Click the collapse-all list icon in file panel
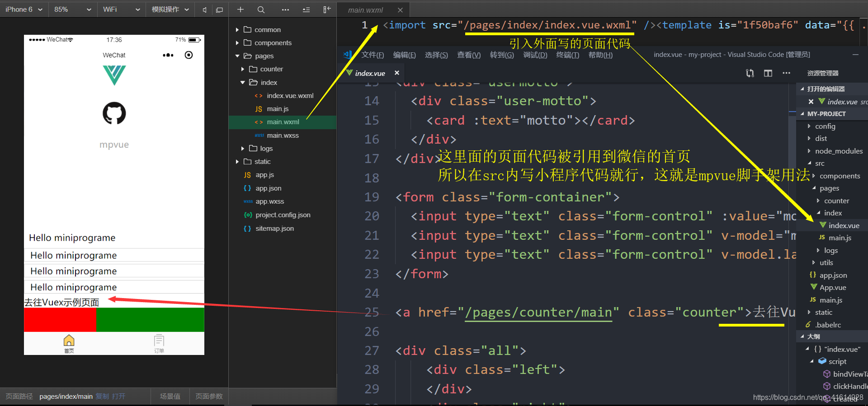The height and width of the screenshot is (406, 868). click(306, 9)
